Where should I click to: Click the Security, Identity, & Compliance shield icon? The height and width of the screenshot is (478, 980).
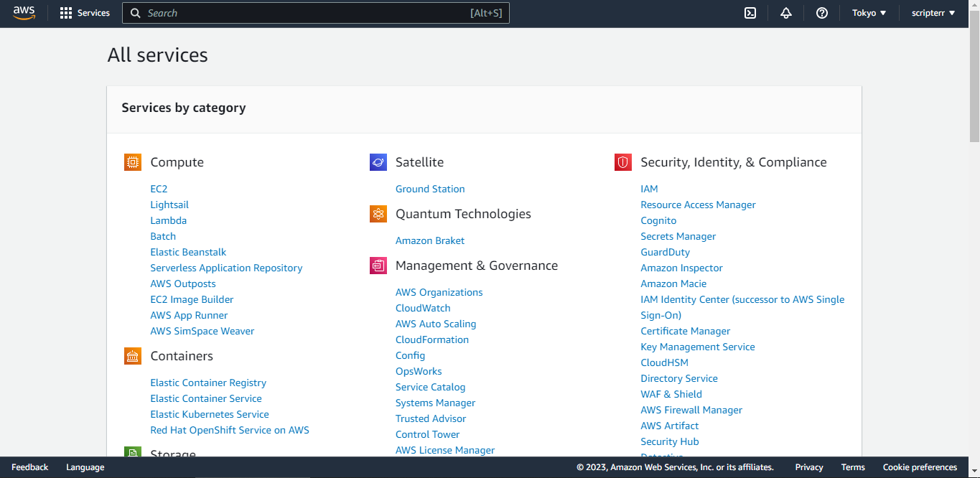coord(623,162)
